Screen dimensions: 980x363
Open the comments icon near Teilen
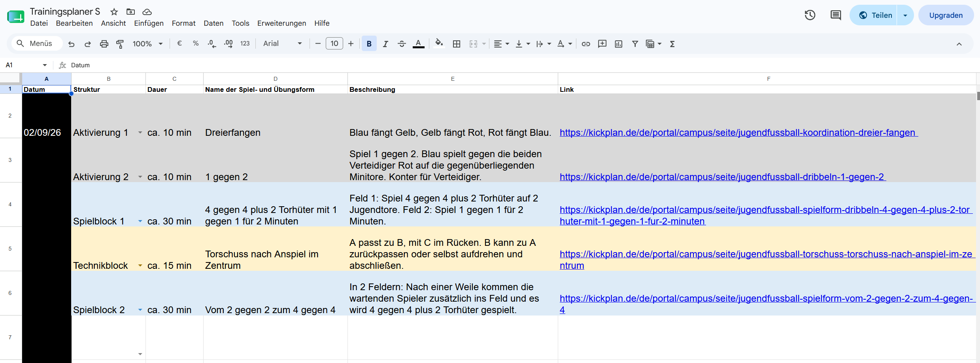pyautogui.click(x=835, y=15)
